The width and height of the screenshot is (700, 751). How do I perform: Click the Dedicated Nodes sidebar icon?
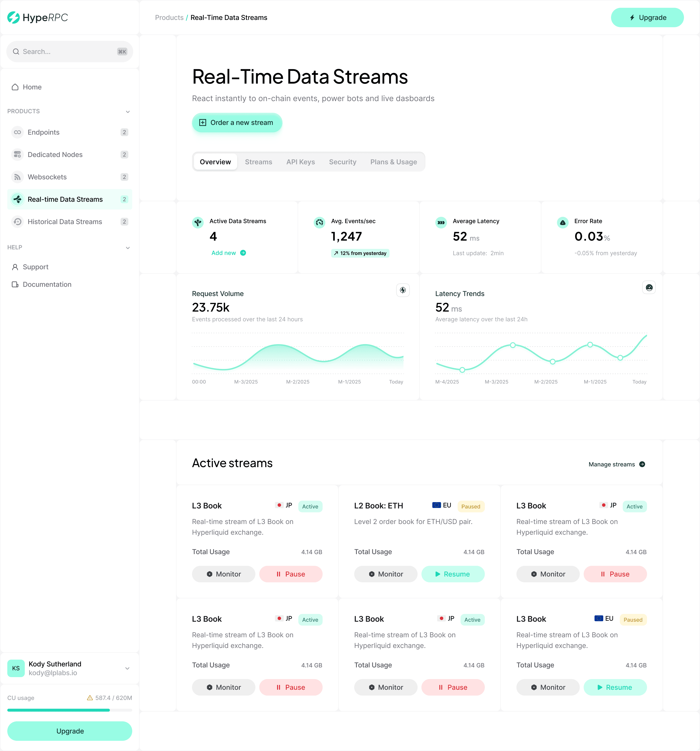(17, 155)
